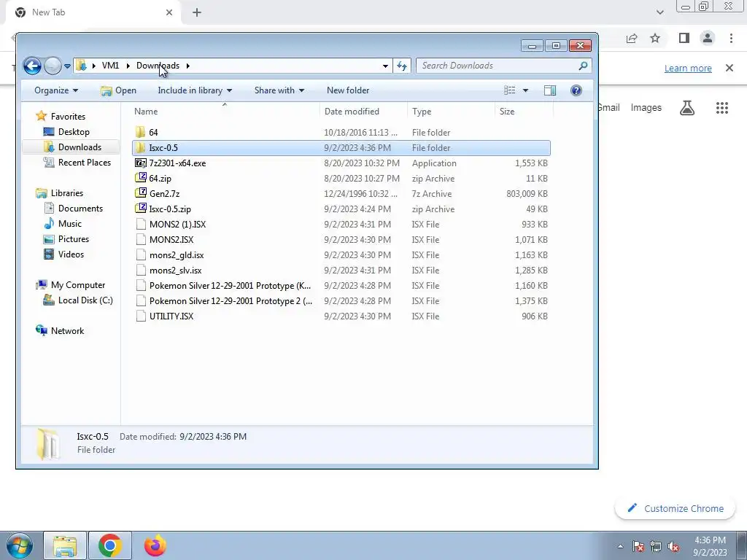Select the 64 folder icon
Screen dimensions: 747x560
140,132
